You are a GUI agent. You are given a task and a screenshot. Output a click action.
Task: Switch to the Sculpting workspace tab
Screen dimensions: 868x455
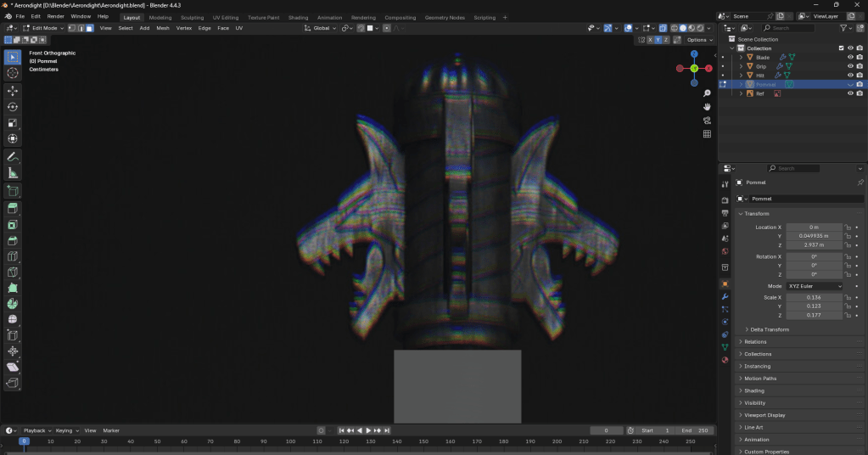point(192,17)
